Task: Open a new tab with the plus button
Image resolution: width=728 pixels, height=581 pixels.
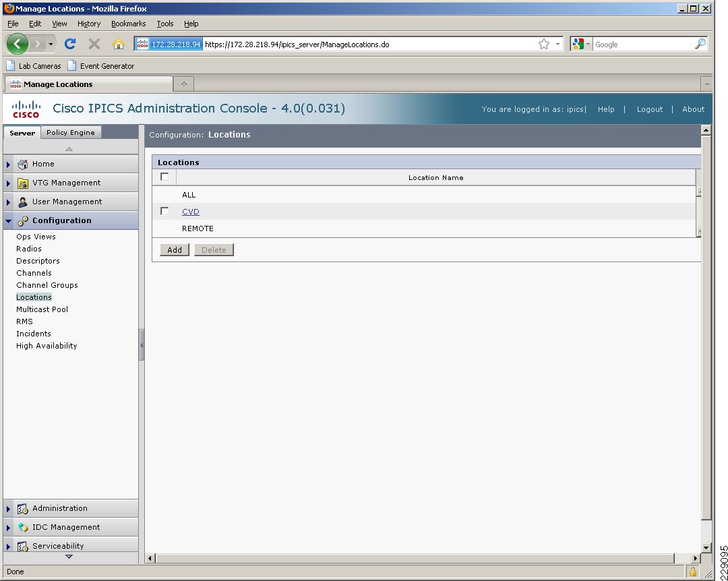Action: point(184,84)
